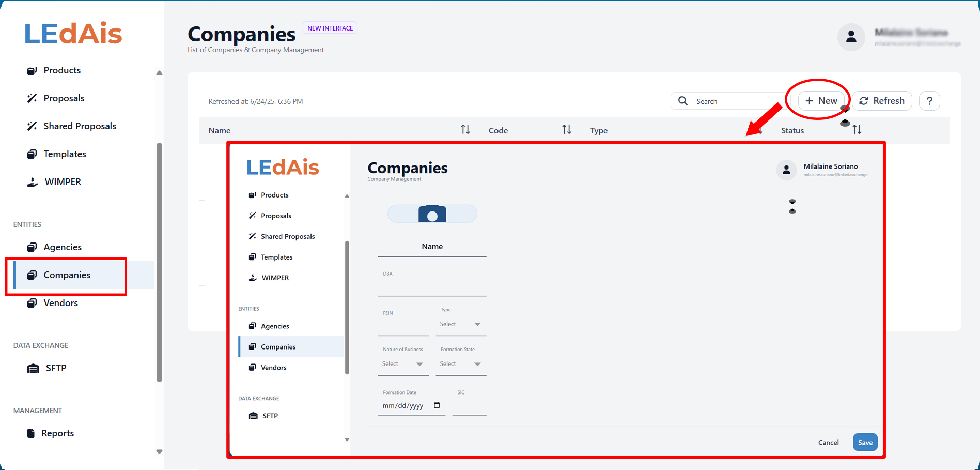Open SFTP in the inner form sidebar
The image size is (980, 470).
point(270,416)
